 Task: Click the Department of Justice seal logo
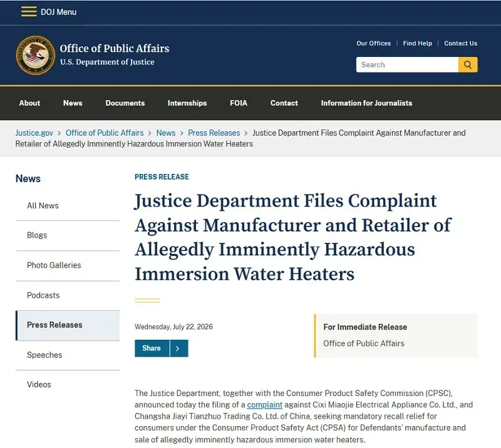(x=36, y=55)
